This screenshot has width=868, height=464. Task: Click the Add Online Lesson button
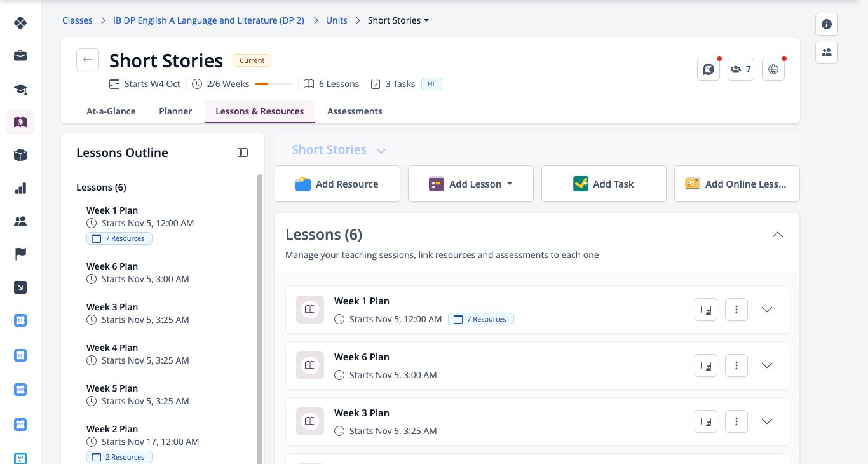737,184
